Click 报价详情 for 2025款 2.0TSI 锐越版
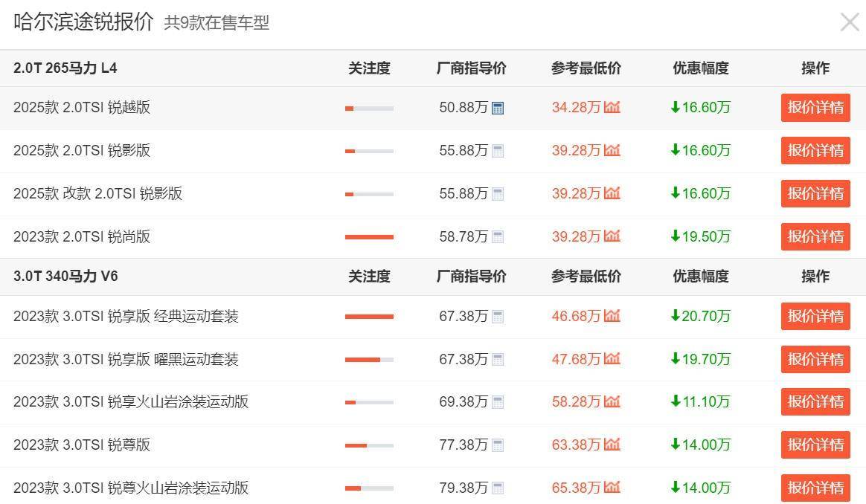The image size is (866, 504). [815, 108]
